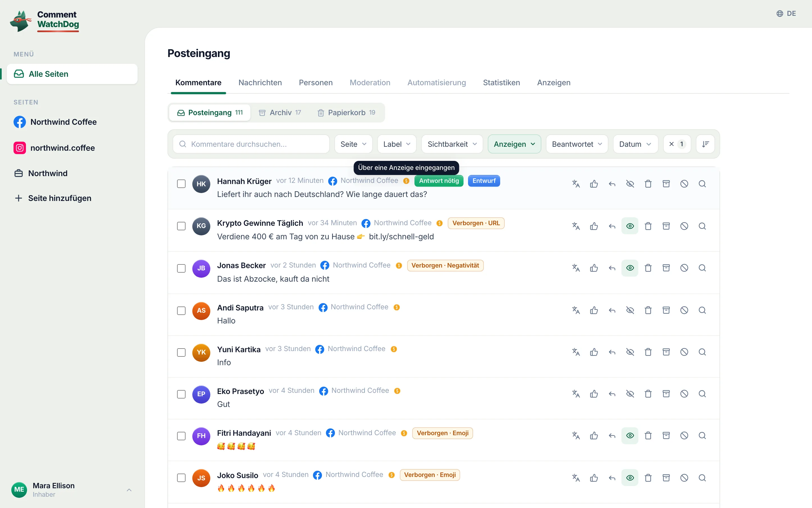Show Joko Susilo's hidden comment via eye toggle
This screenshot has height=508, width=812.
pos(630,478)
